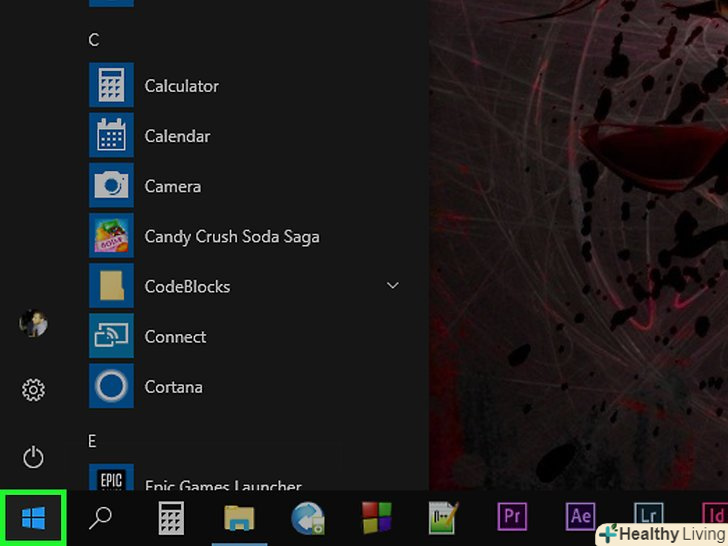Open the Settings gear in Start menu

tap(33, 390)
